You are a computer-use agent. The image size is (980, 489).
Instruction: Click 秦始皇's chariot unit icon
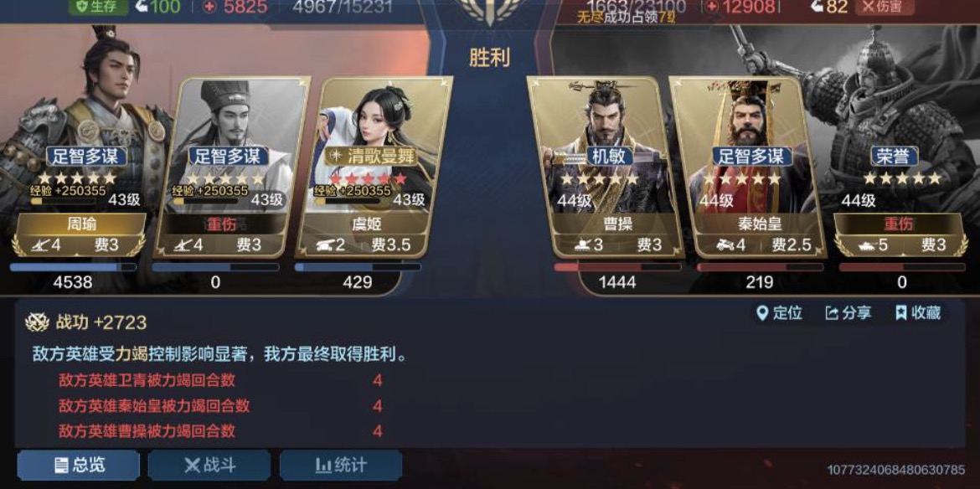[x=725, y=244]
